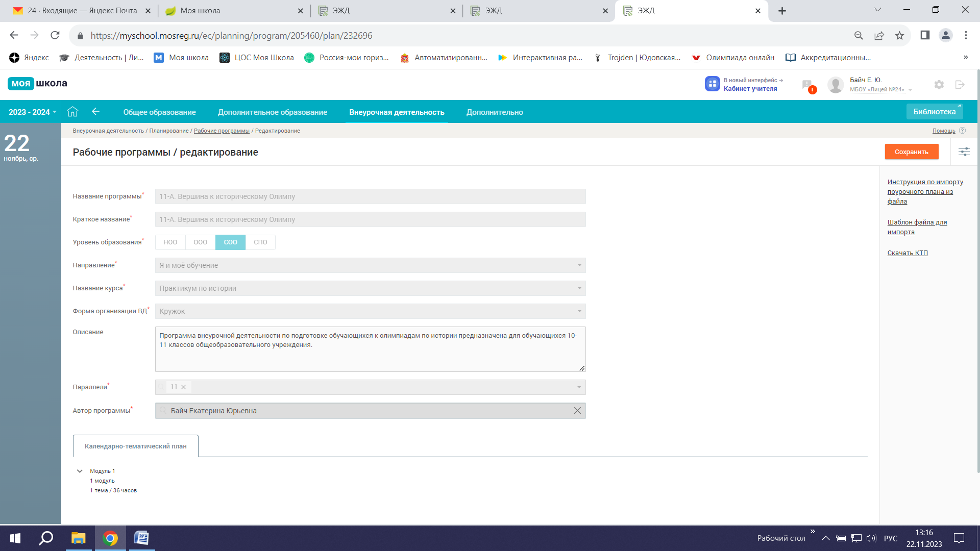The width and height of the screenshot is (980, 551).
Task: Open the settings gear icon in the header
Action: point(939,85)
